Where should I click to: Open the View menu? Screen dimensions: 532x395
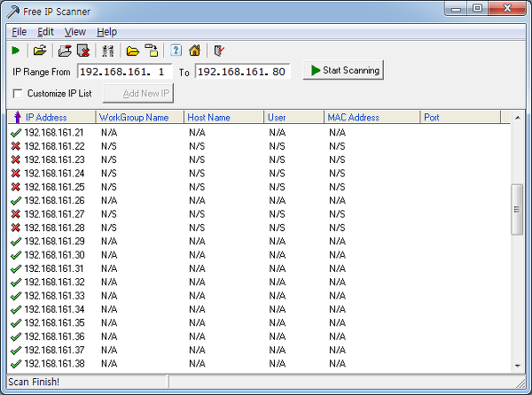(75, 32)
